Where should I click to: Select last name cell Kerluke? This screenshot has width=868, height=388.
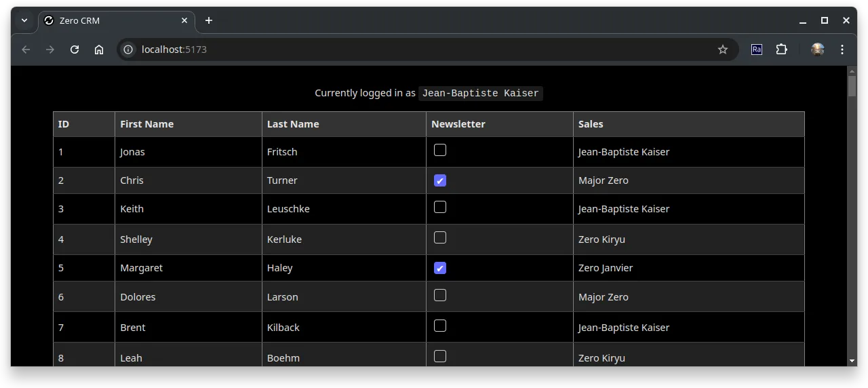tap(344, 239)
